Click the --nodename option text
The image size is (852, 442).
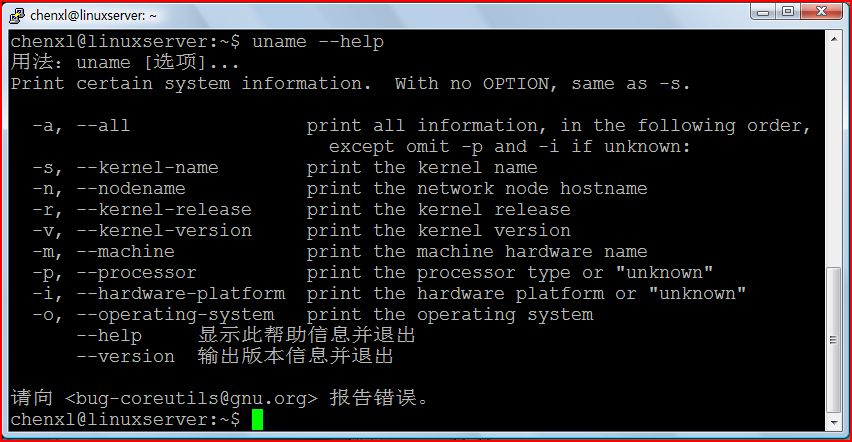click(x=130, y=189)
